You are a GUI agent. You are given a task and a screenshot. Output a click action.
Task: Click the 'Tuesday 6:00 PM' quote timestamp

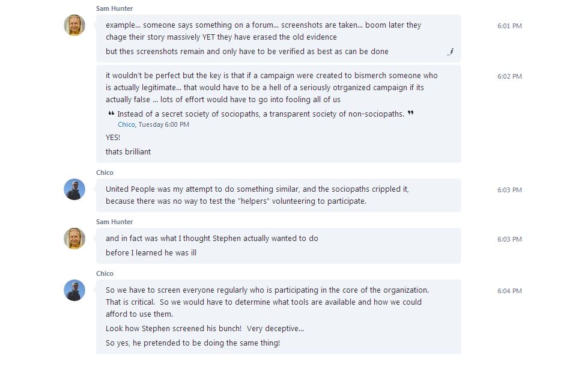pyautogui.click(x=164, y=125)
